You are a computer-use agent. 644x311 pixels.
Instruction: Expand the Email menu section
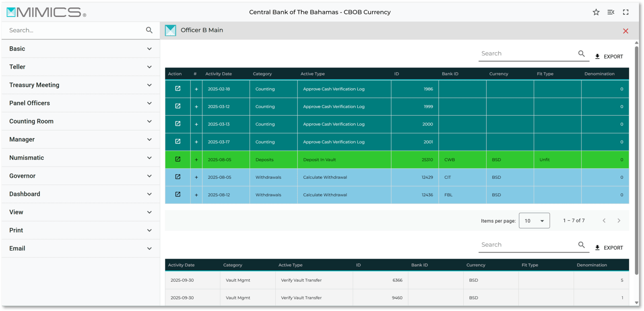tap(80, 249)
